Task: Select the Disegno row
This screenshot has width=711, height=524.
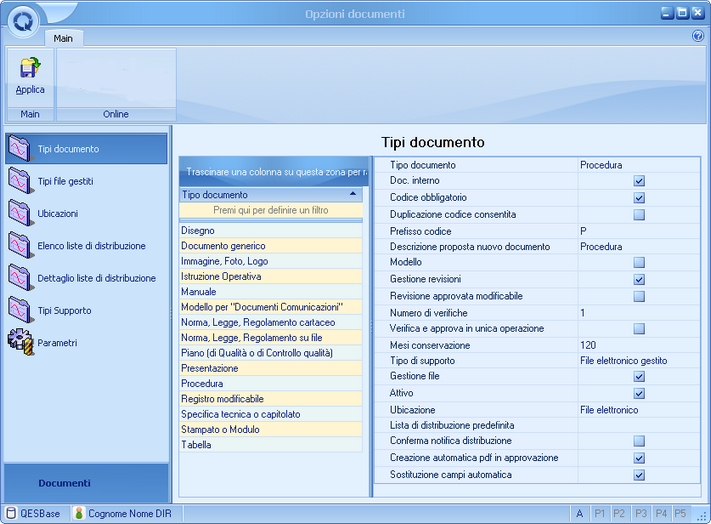Action: pos(271,230)
